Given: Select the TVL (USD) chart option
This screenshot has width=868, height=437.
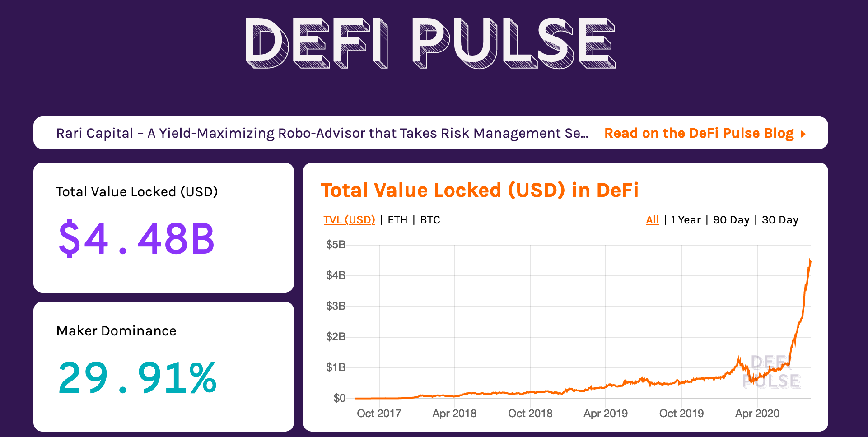Looking at the screenshot, I should [x=349, y=220].
